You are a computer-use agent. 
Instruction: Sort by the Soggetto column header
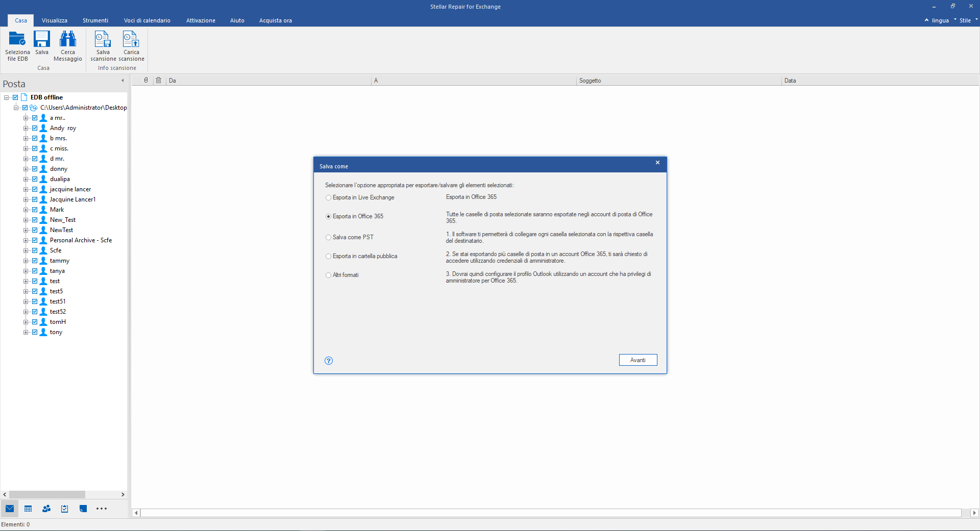(678, 81)
